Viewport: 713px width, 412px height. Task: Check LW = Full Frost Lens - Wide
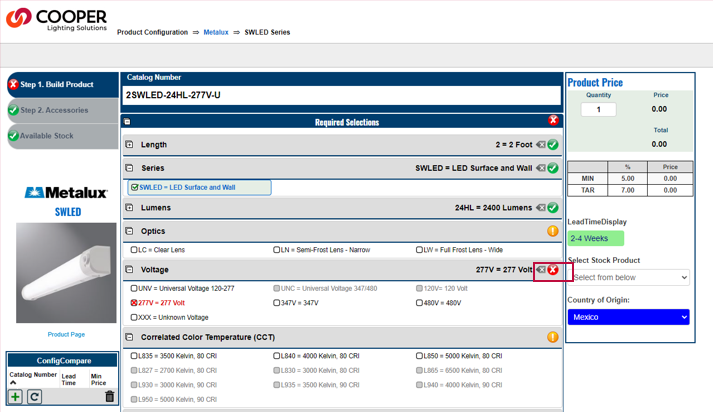[419, 250]
